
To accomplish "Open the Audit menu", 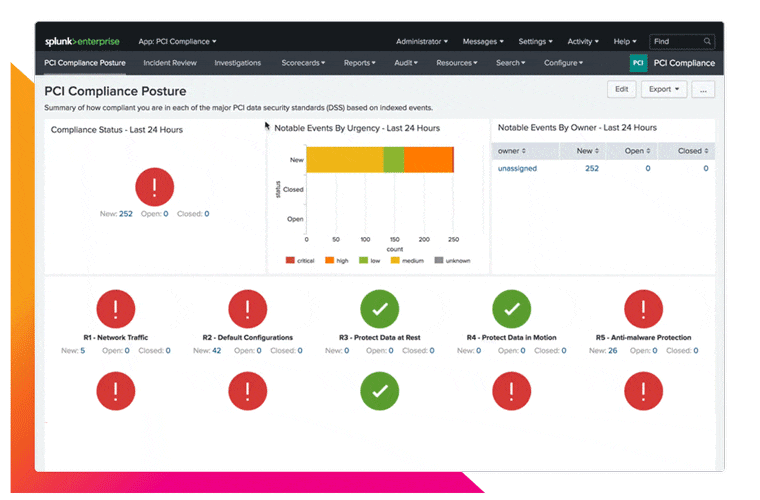I will click(x=406, y=63).
